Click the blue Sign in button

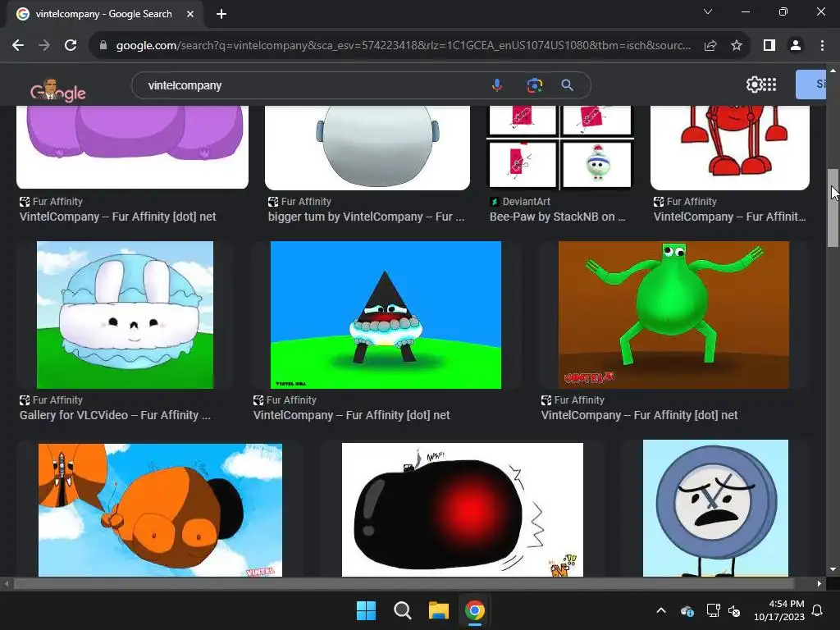811,84
